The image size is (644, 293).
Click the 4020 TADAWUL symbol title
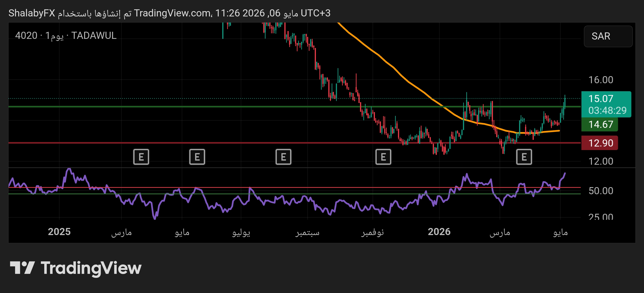[66, 36]
